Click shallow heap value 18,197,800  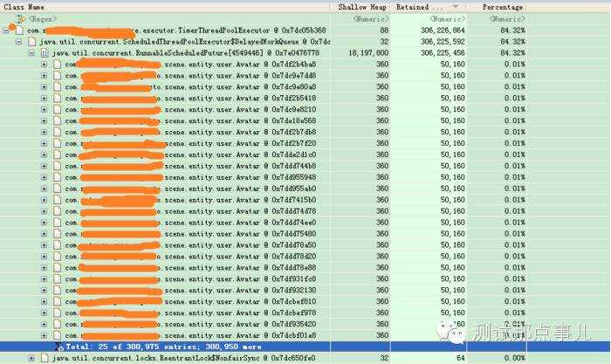368,52
